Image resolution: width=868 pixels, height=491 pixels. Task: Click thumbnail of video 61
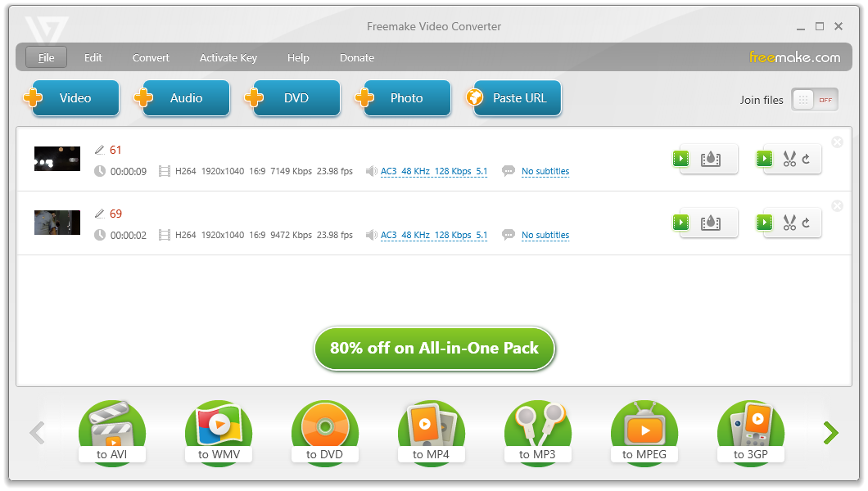click(57, 159)
